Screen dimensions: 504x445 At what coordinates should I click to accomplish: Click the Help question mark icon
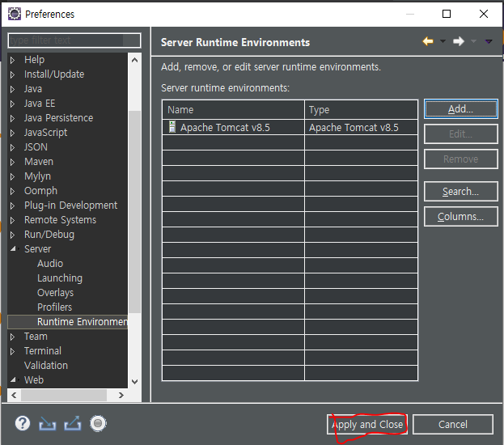pos(23,423)
